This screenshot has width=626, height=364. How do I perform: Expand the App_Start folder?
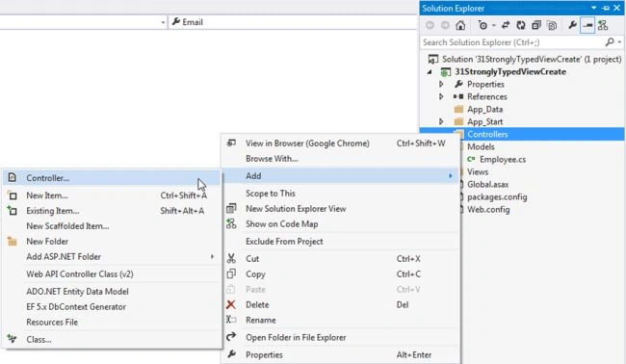point(441,121)
